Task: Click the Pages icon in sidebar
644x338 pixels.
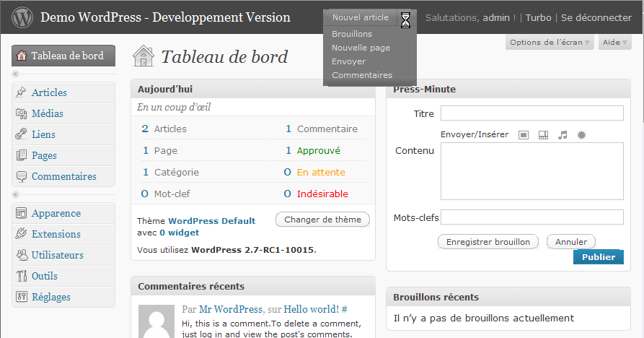Action: tap(21, 155)
